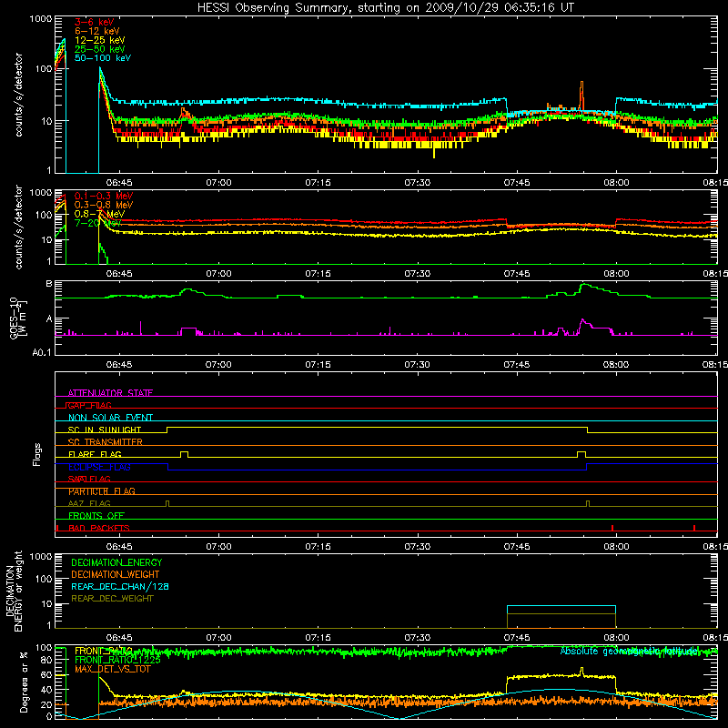Click the HESSI Observing Summary title

coord(385,8)
